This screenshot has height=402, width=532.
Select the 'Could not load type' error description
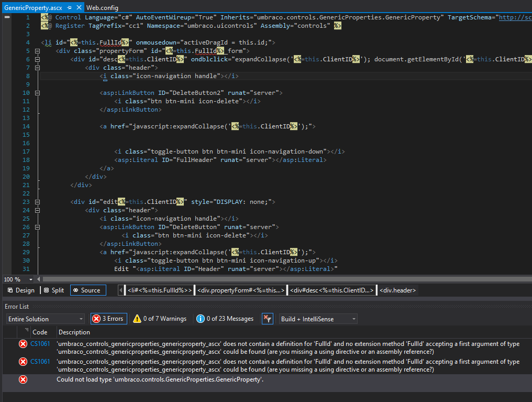click(160, 379)
